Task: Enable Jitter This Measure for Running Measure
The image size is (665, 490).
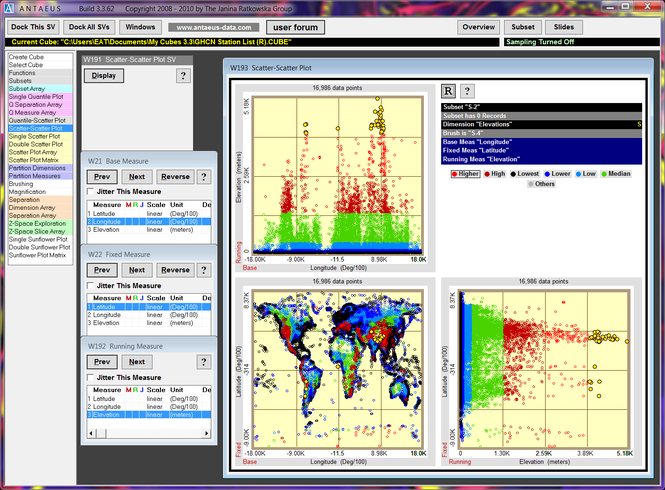Action: pos(90,376)
